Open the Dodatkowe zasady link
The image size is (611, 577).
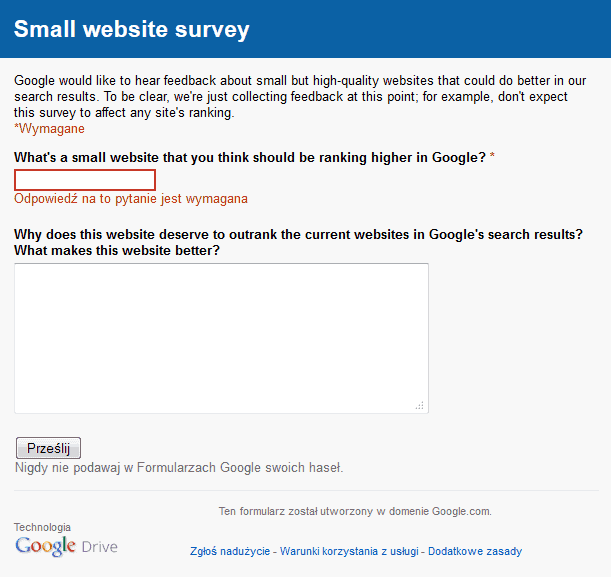[x=475, y=551]
